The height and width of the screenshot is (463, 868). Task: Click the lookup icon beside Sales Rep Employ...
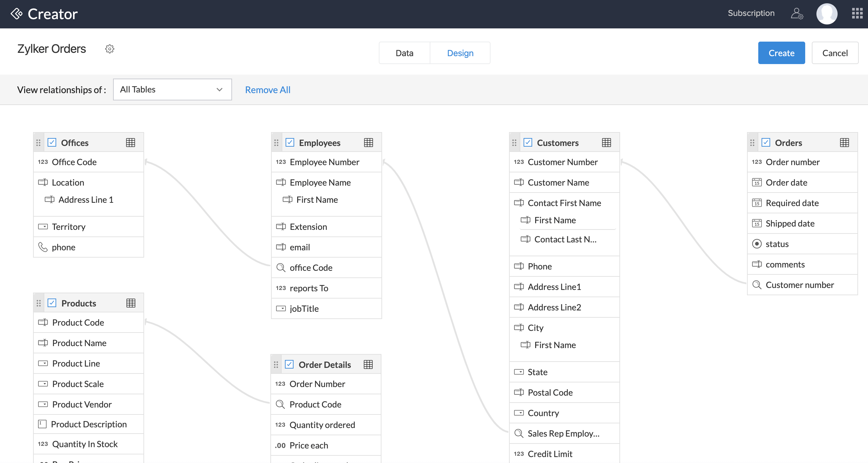coord(519,433)
